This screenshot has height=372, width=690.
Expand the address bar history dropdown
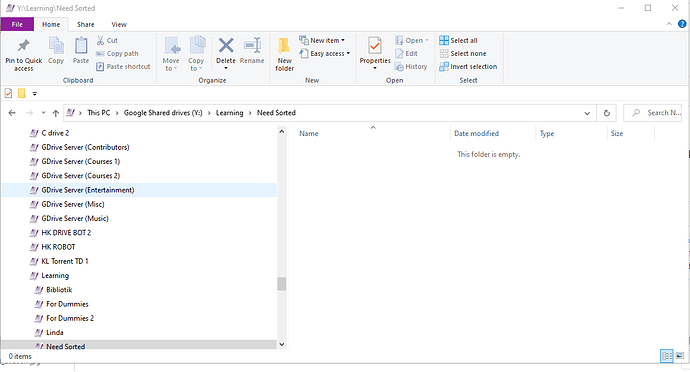[x=587, y=113]
